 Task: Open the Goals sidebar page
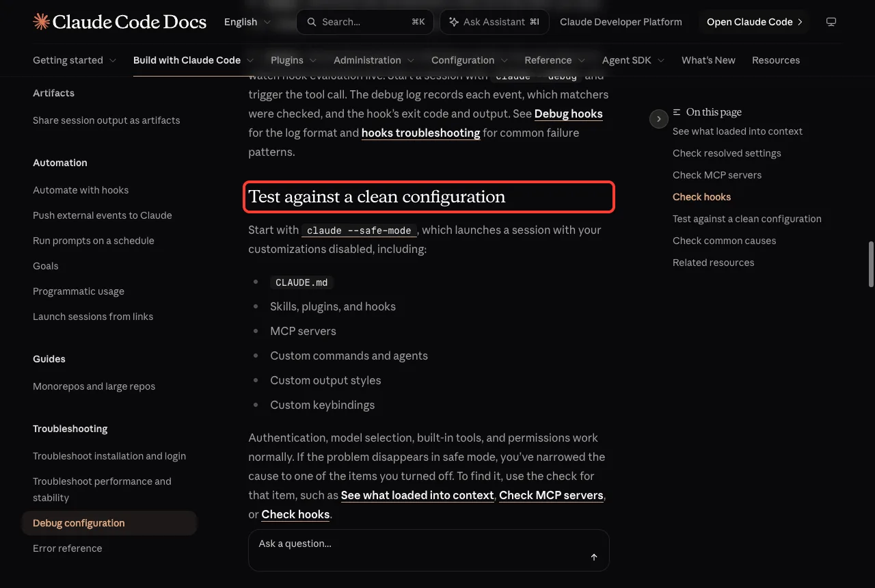(46, 266)
